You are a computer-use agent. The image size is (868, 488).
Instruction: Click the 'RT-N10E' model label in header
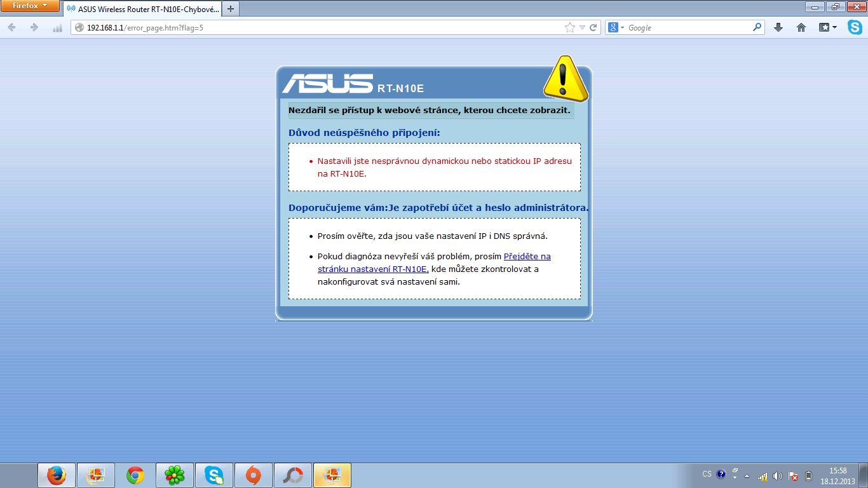pyautogui.click(x=400, y=88)
